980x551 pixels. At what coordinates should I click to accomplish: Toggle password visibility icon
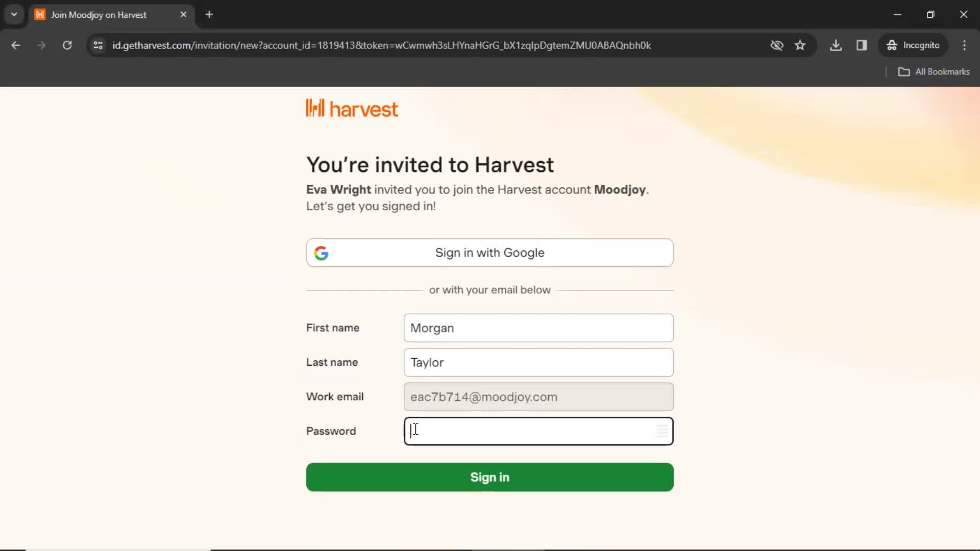[661, 431]
